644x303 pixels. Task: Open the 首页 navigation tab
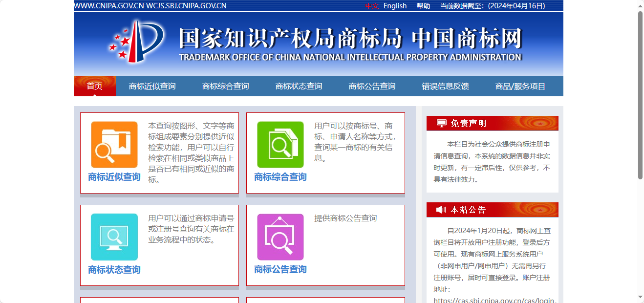pyautogui.click(x=95, y=86)
